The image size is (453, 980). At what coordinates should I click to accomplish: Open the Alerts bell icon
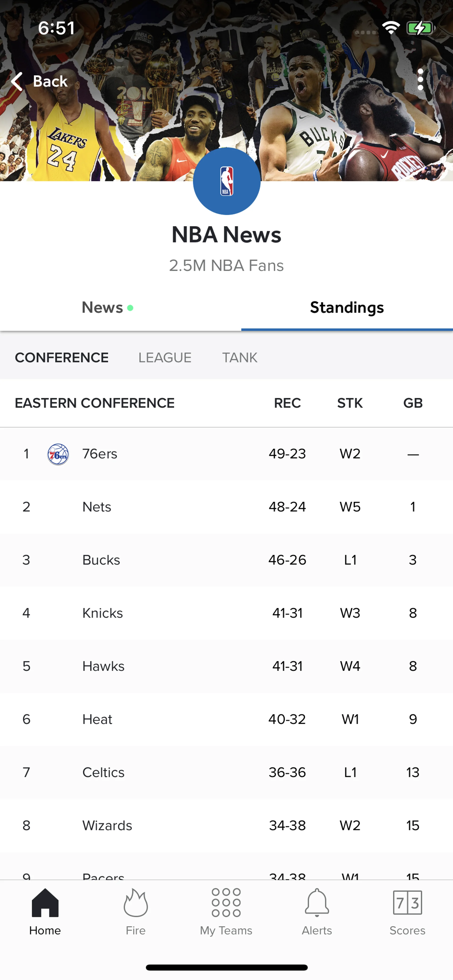(317, 903)
